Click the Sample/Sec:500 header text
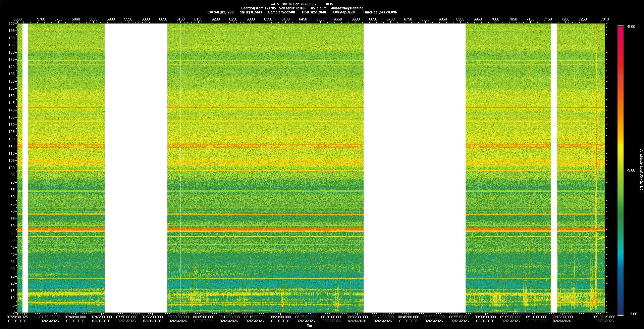Image resolution: width=644 pixels, height=329 pixels. 281,12
